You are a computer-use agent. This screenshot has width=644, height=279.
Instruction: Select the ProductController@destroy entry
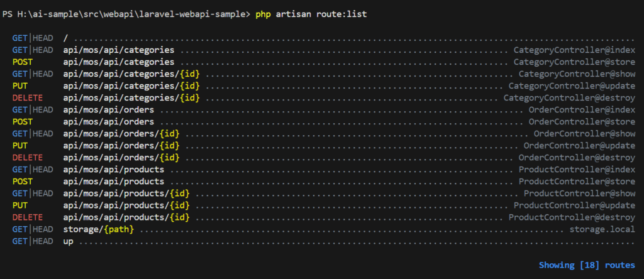[571, 217]
